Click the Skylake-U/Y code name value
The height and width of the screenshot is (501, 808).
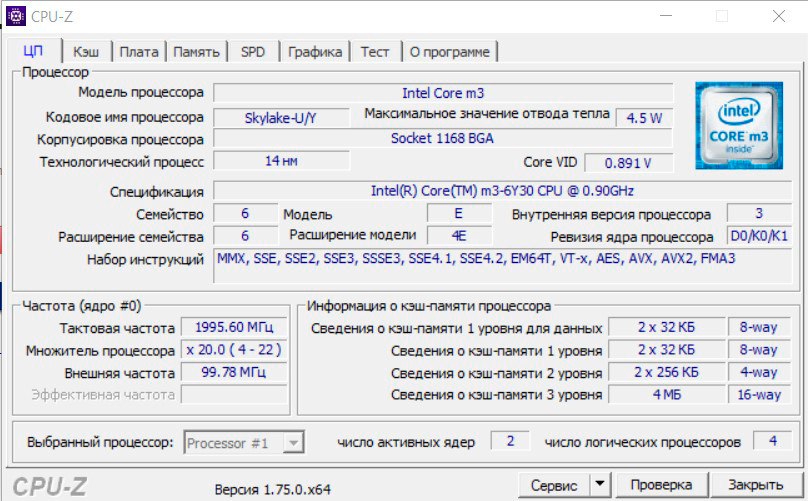(x=281, y=118)
